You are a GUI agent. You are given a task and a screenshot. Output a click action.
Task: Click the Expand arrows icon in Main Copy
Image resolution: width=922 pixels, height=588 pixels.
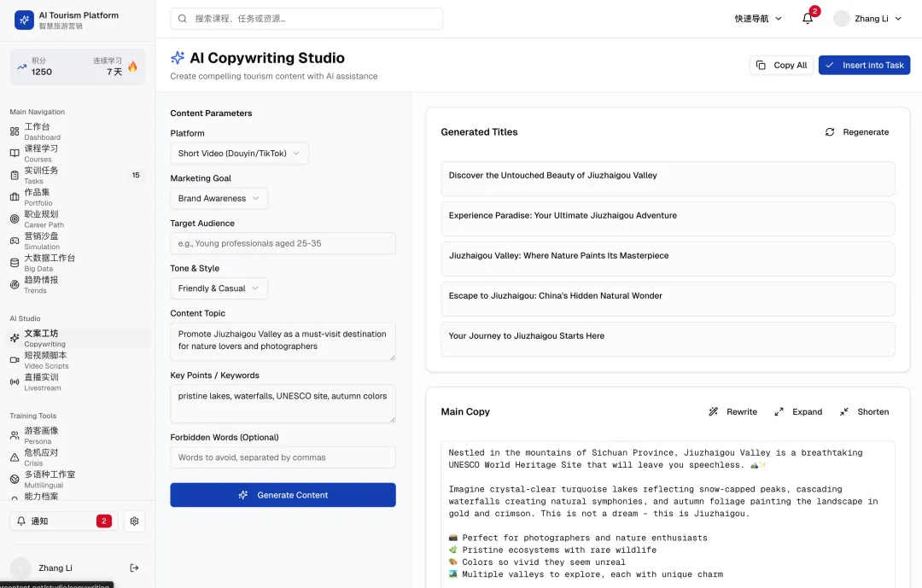(x=779, y=411)
